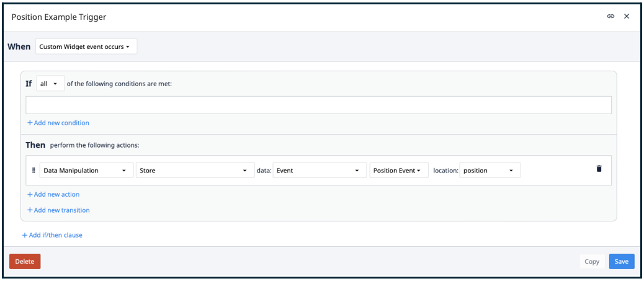This screenshot has width=644, height=281.
Task: Click the copy link chain icon
Action: pyautogui.click(x=610, y=17)
